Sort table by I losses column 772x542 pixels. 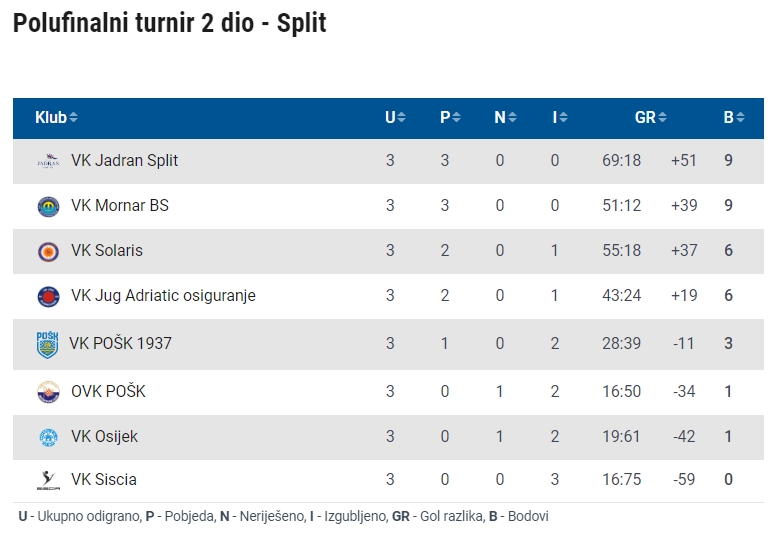pos(560,117)
